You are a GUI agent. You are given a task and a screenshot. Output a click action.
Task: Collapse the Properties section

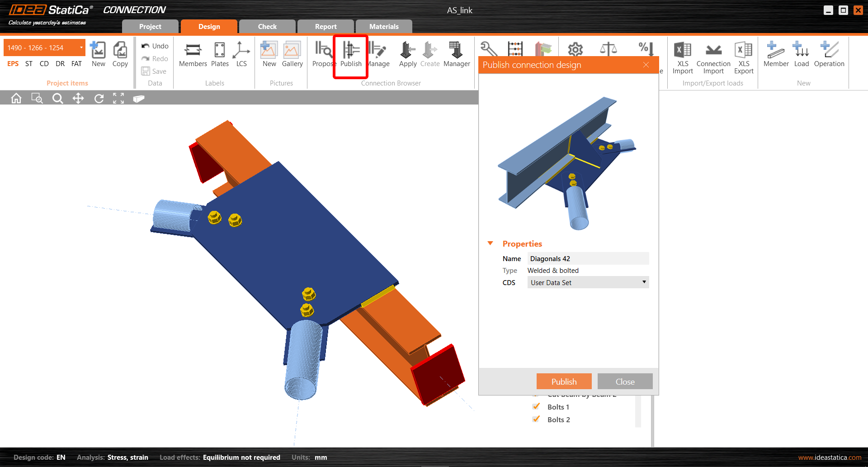tap(490, 243)
